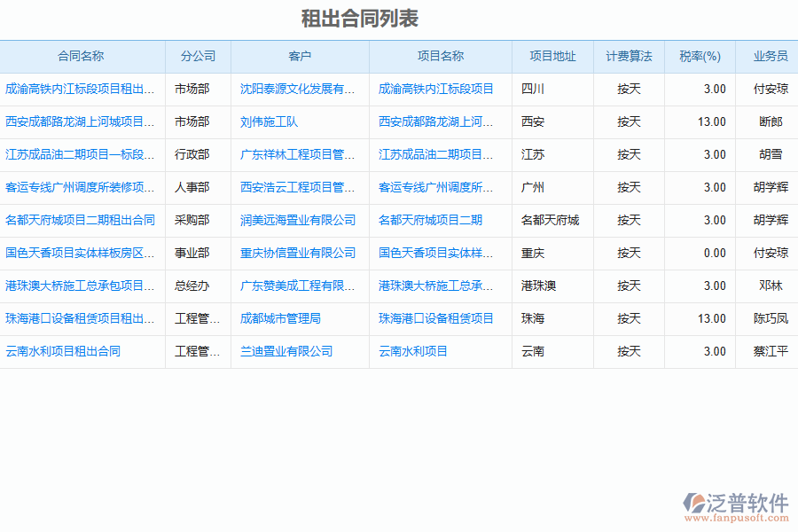Open project 名都天府城项目二期
The height and width of the screenshot is (532, 798).
pos(430,220)
